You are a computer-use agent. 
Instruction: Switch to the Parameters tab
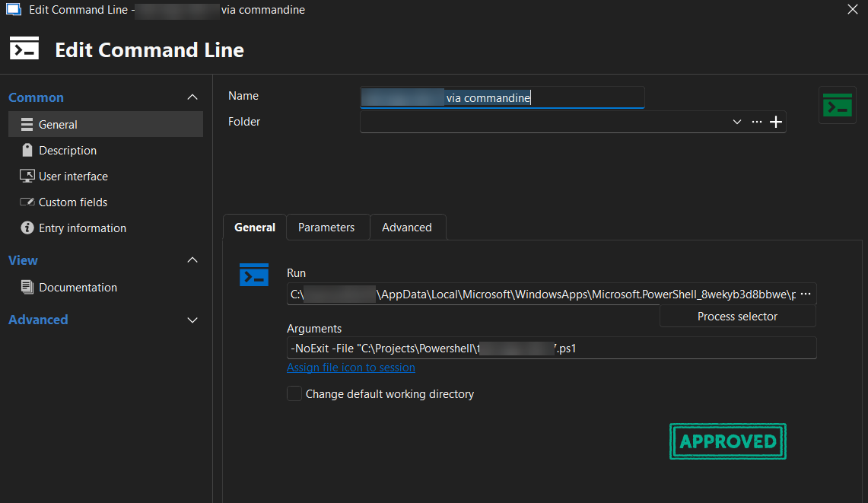pyautogui.click(x=326, y=227)
